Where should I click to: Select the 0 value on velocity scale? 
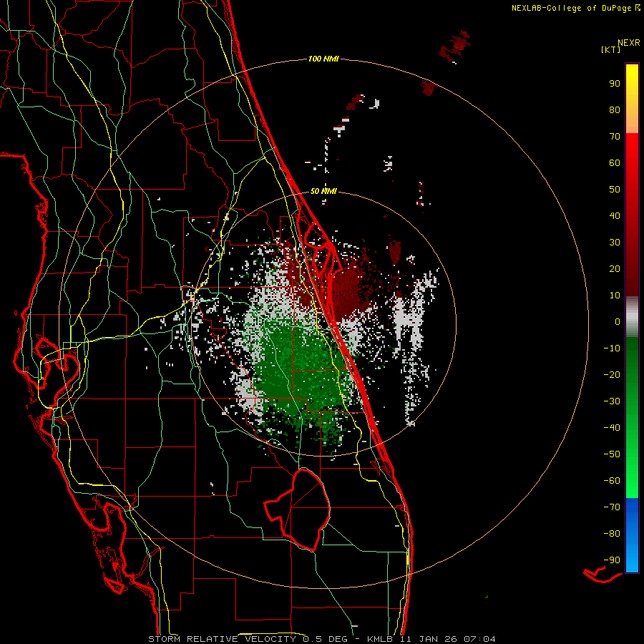618,321
